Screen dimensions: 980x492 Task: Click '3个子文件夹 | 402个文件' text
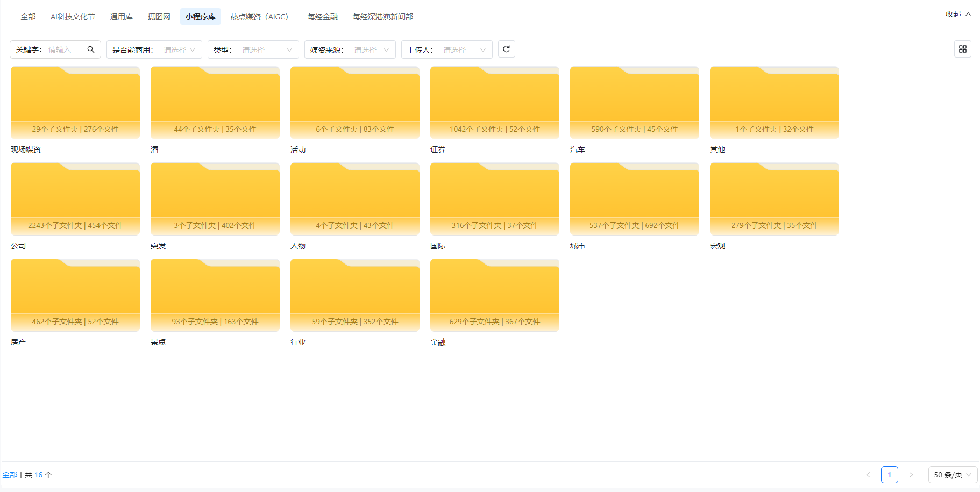[215, 225]
